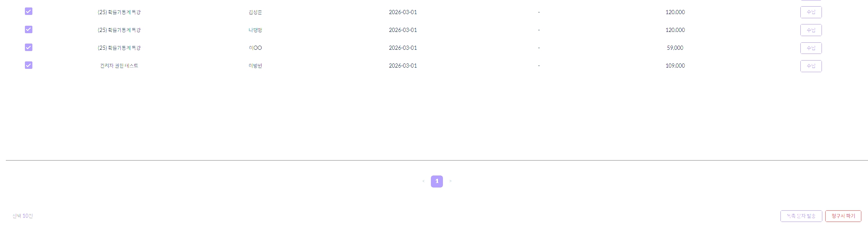Select page 1 in pagination
The image size is (868, 229).
[x=437, y=181]
